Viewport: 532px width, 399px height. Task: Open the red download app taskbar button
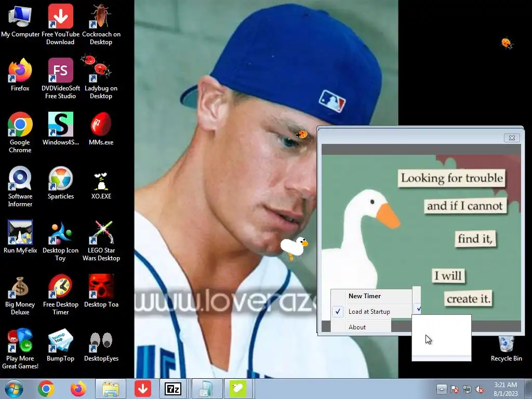coord(143,389)
